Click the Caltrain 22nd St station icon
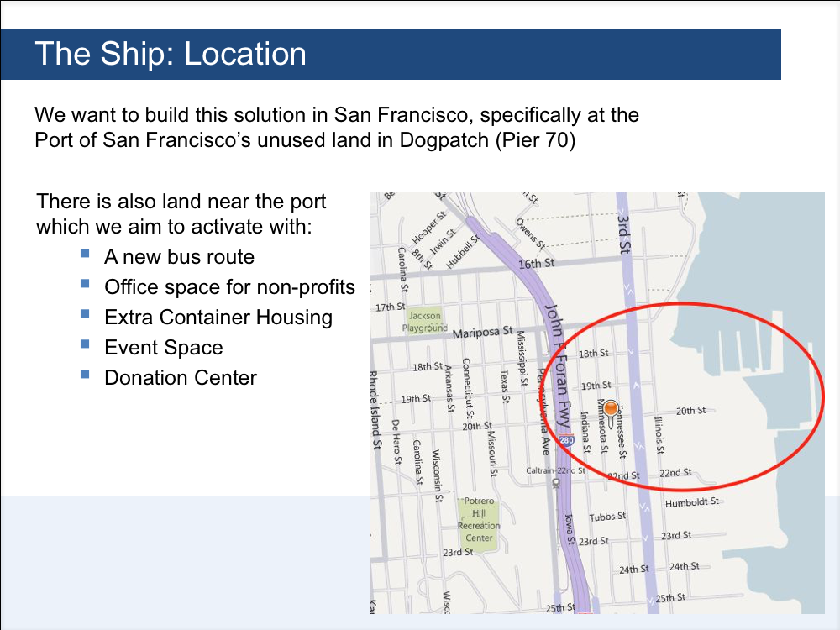 [x=556, y=483]
